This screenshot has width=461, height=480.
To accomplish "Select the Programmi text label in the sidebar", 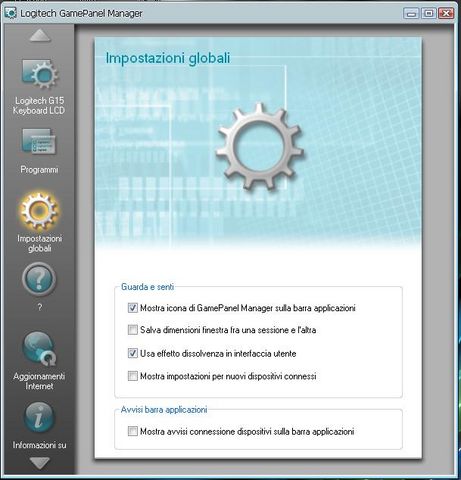I will click(39, 170).
